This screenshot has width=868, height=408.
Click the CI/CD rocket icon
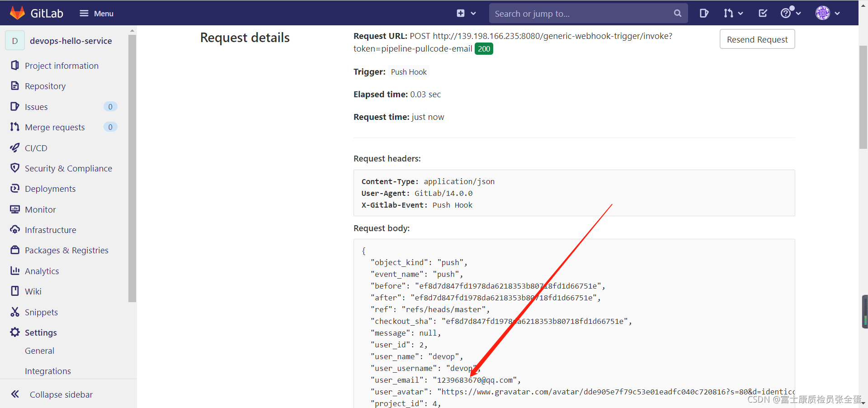coord(15,148)
